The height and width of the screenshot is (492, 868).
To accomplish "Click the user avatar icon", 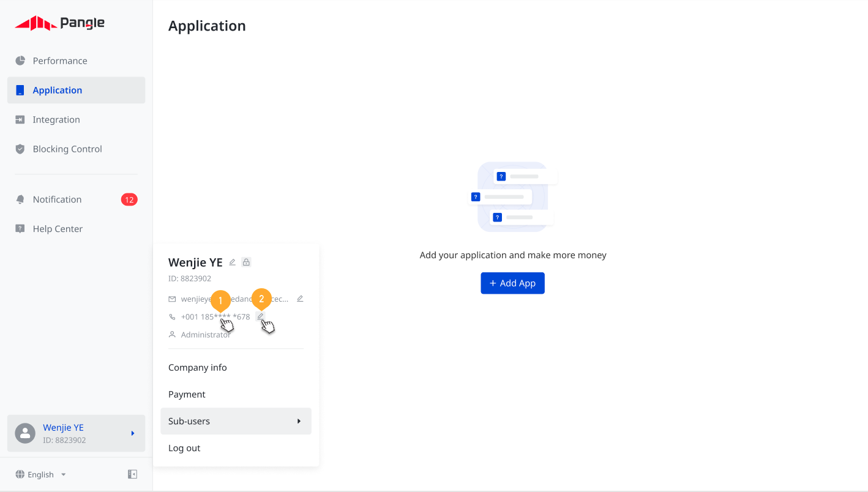I will [x=25, y=433].
